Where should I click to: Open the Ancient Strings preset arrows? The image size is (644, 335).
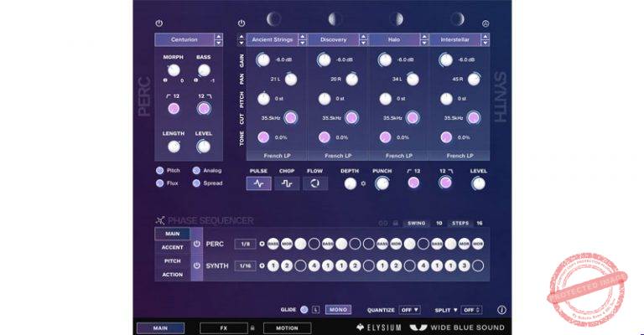click(302, 39)
